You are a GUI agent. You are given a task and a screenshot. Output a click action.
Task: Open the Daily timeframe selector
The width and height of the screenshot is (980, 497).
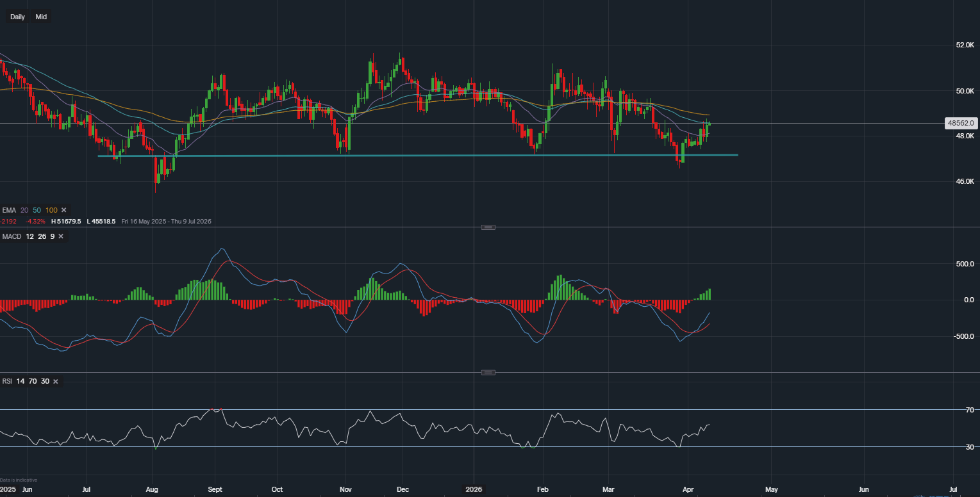tap(17, 17)
